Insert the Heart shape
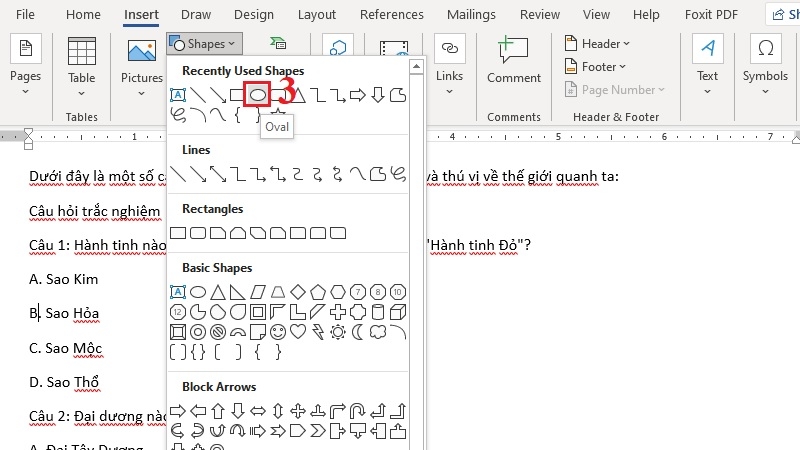The width and height of the screenshot is (800, 450). click(298, 332)
